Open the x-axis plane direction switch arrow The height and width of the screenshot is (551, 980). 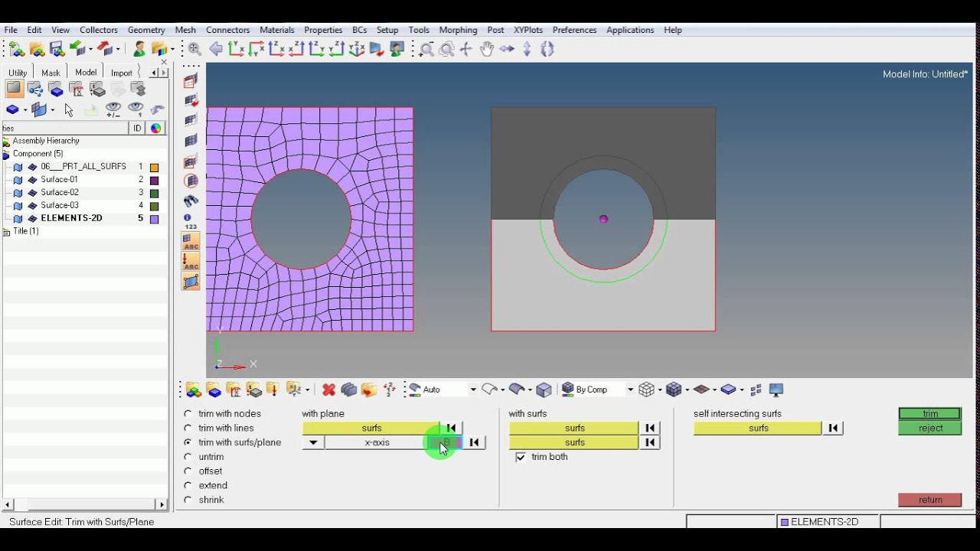[313, 442]
